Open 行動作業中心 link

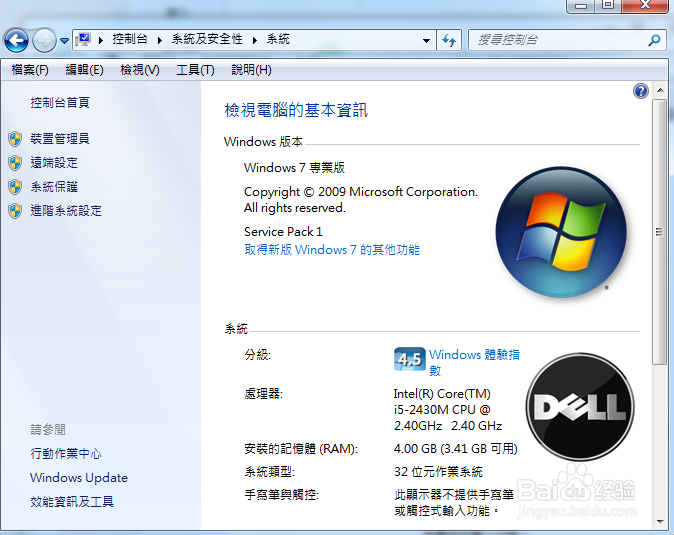coord(66,454)
